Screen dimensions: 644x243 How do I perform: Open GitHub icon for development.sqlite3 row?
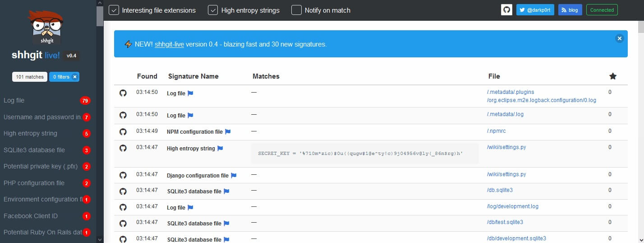(x=123, y=239)
